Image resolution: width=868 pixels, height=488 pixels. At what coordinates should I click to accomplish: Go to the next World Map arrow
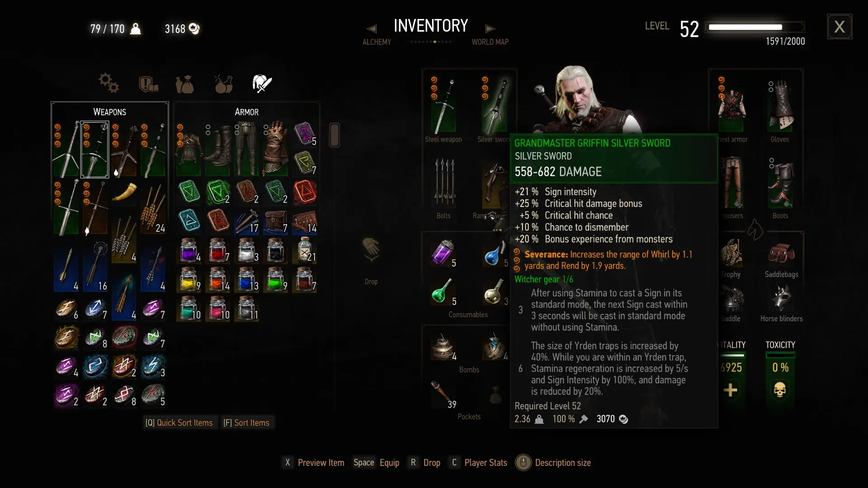[x=490, y=29]
